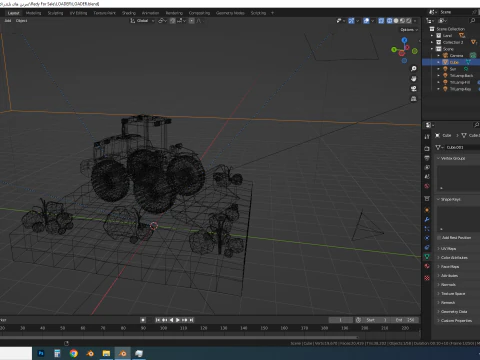Open the Physics properties tab
The width and height of the screenshot is (480, 360).
pos(427,238)
